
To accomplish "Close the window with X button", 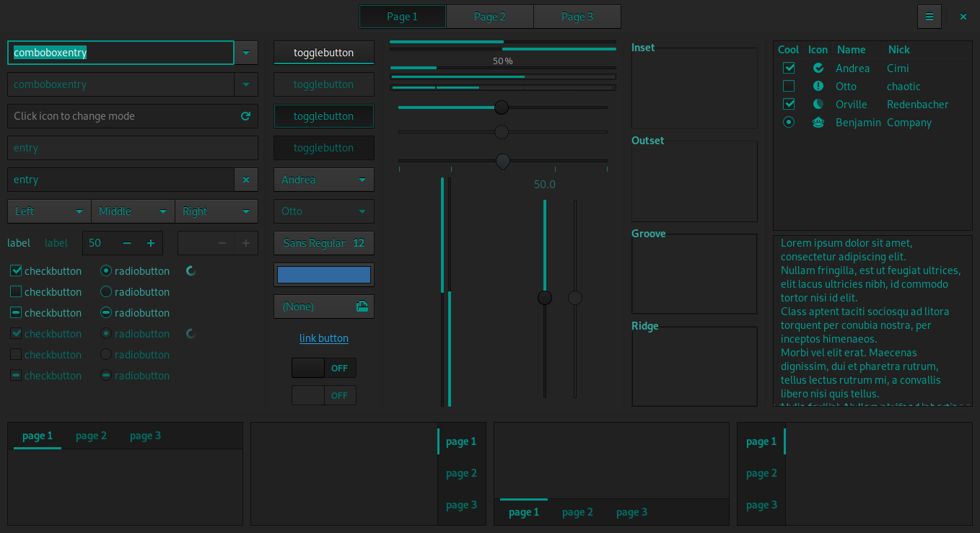I will [963, 17].
